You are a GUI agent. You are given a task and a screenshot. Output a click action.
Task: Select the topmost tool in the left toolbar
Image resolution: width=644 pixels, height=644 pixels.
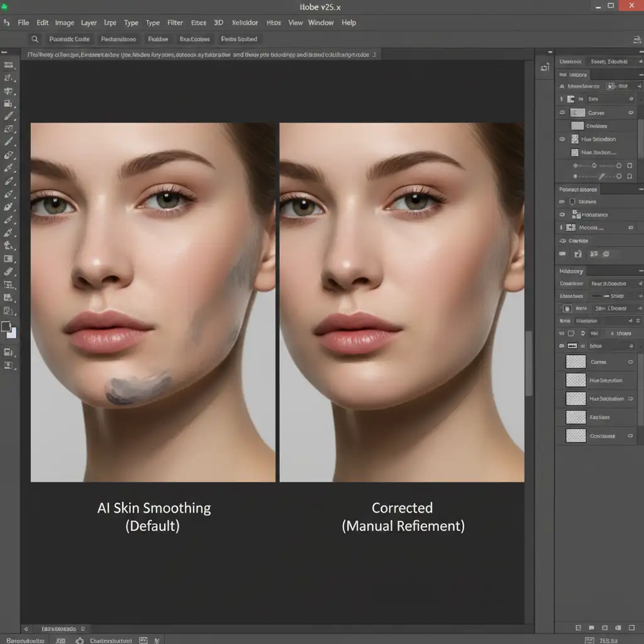(9, 65)
